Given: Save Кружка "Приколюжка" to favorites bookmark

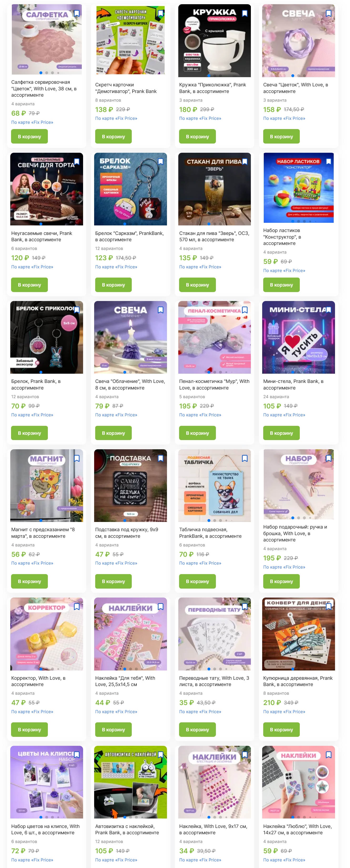Looking at the screenshot, I should 245,13.
